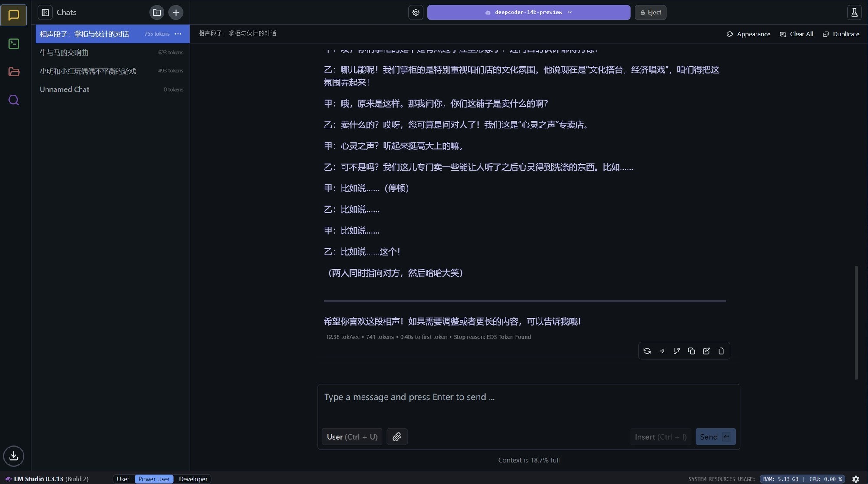Delete the assistant message

[721, 351]
